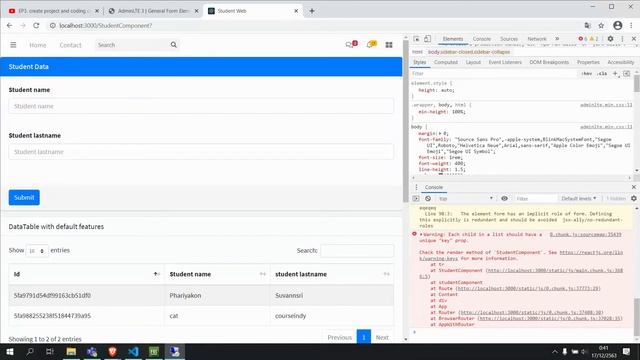
Task: Click the translate icon in address bar
Action: tap(587, 25)
